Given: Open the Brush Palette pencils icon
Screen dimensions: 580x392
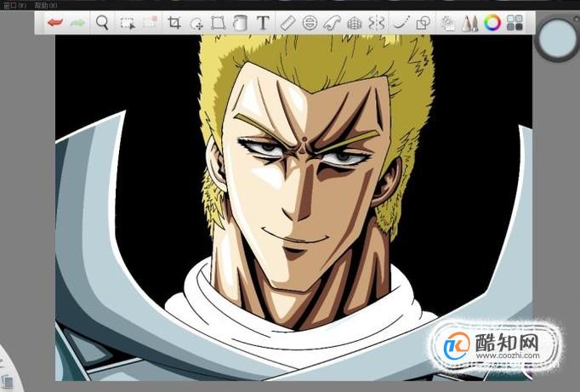Looking at the screenshot, I should [470, 23].
